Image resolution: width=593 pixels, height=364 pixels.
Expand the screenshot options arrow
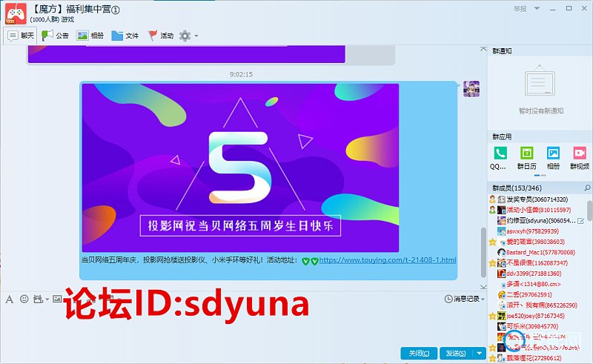point(47,300)
